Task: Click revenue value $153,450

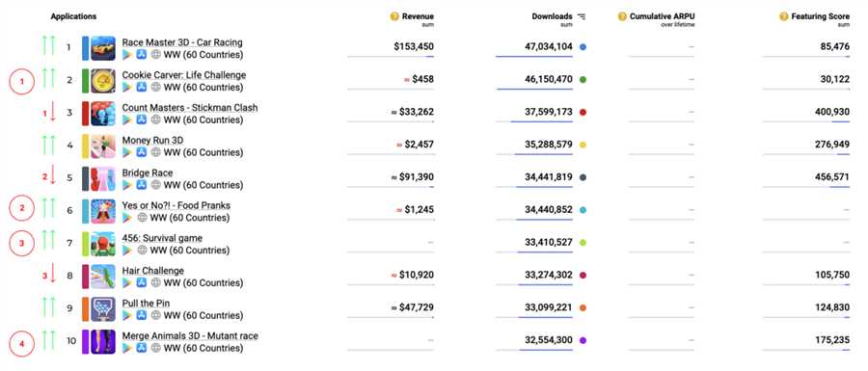Action: (414, 47)
